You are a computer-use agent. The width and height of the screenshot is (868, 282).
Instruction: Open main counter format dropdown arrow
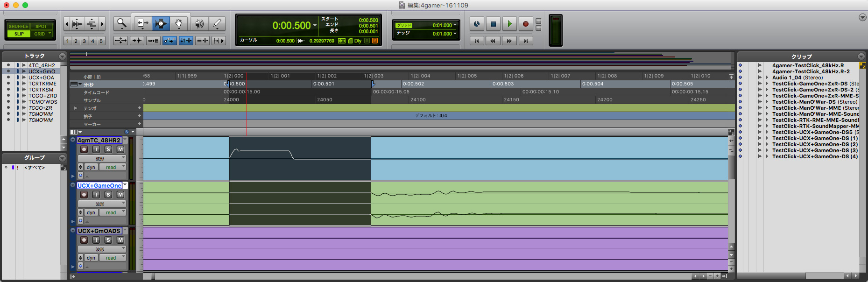315,26
